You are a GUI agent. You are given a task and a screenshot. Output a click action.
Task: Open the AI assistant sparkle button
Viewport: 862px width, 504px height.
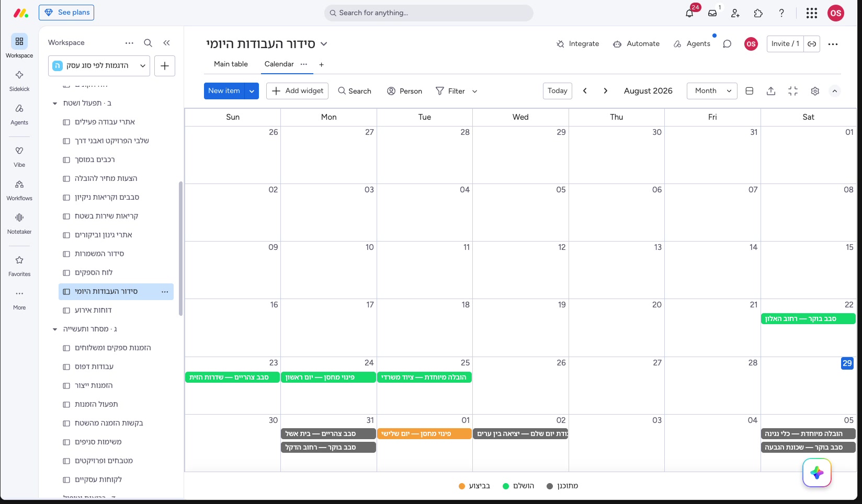pos(817,473)
